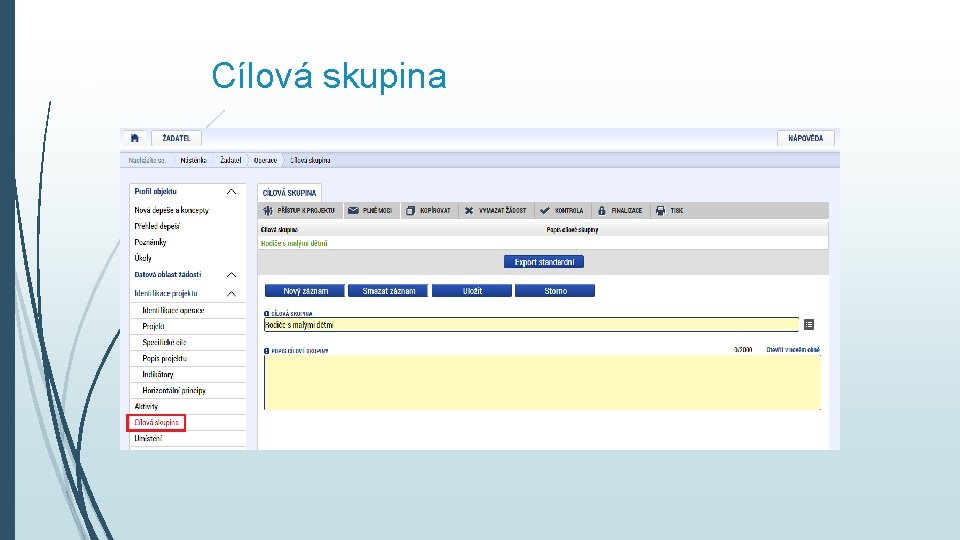
Task: Collapse Identifikace projektu chevron
Action: click(x=231, y=294)
